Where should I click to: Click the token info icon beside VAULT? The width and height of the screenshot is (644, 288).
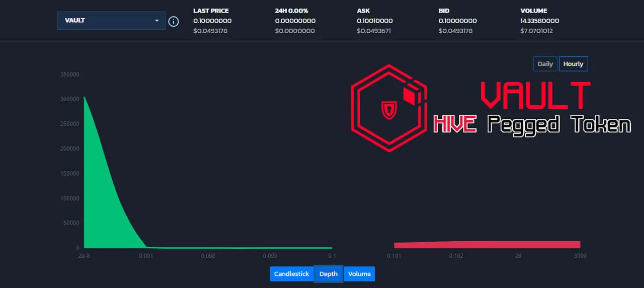174,21
